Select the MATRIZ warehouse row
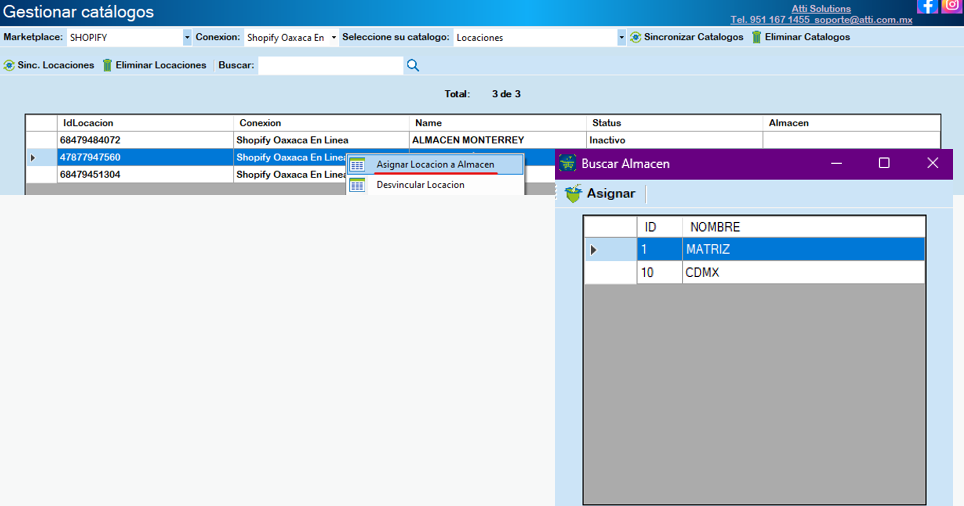 (x=780, y=249)
